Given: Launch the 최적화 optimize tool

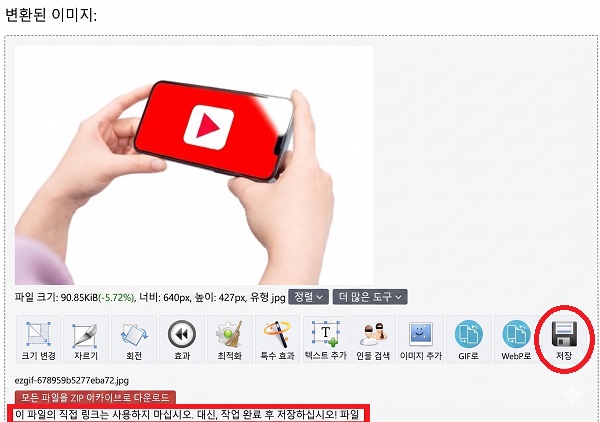Looking at the screenshot, I should (x=230, y=339).
